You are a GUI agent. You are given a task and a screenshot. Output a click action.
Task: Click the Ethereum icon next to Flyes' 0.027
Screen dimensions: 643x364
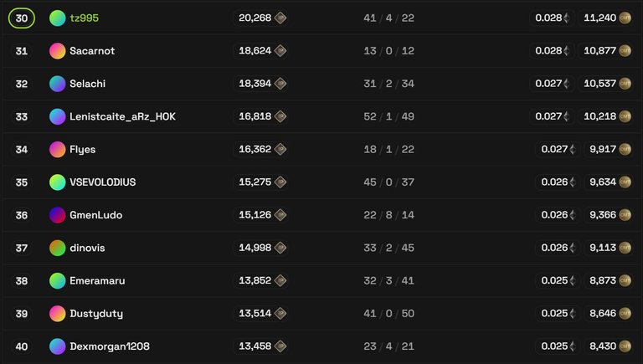point(573,149)
